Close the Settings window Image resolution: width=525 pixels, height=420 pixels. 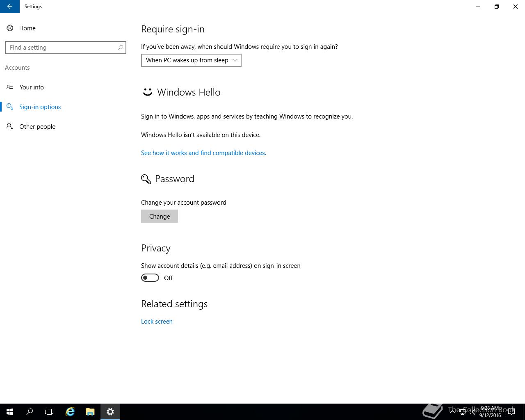pos(516,7)
